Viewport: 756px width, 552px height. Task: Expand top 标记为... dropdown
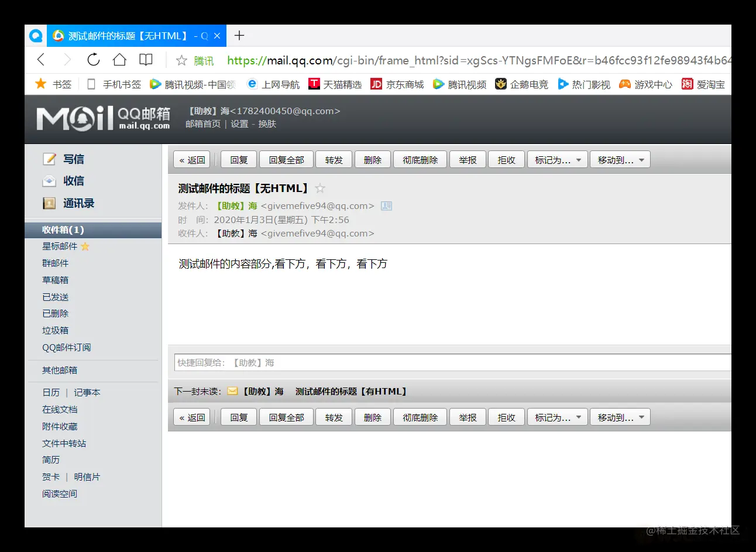click(558, 160)
